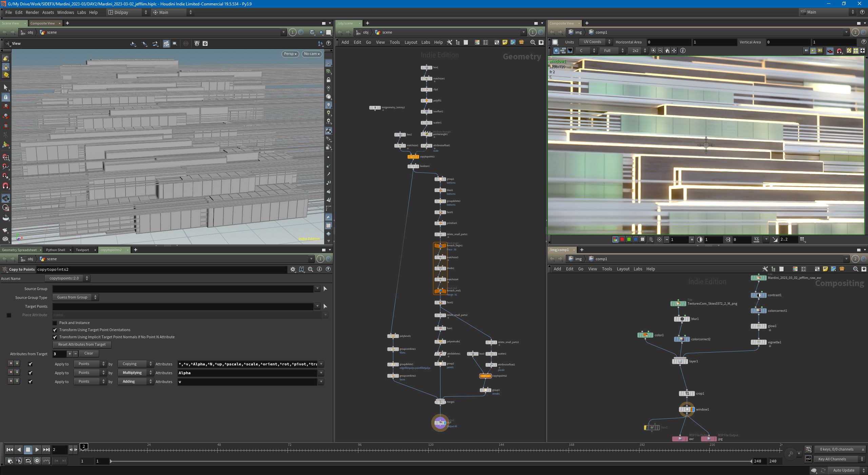The width and height of the screenshot is (868, 475).
Task: Step forward one frame in playbar
Action: (76, 450)
